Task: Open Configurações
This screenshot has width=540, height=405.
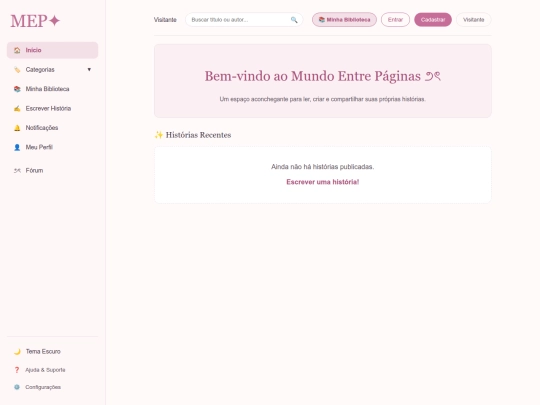Action: [52, 387]
